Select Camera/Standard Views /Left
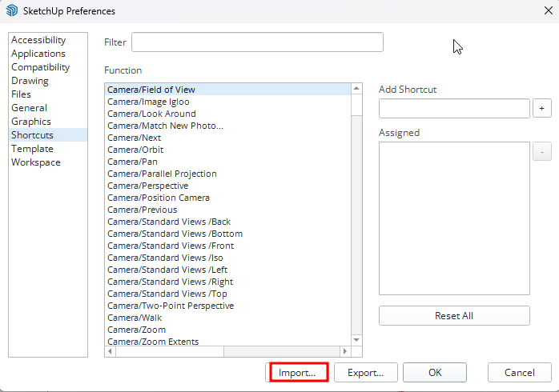Screen dimensions: 559x392 tap(228, 270)
